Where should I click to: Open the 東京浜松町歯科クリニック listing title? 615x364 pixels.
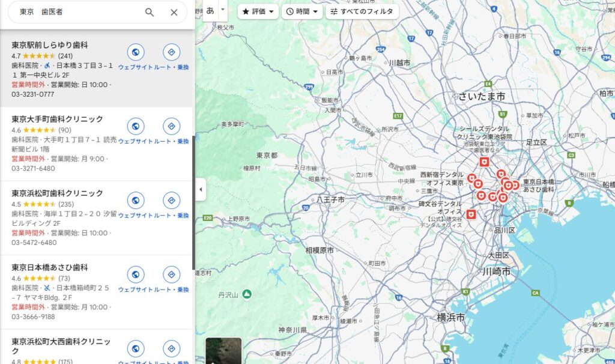[x=57, y=193]
